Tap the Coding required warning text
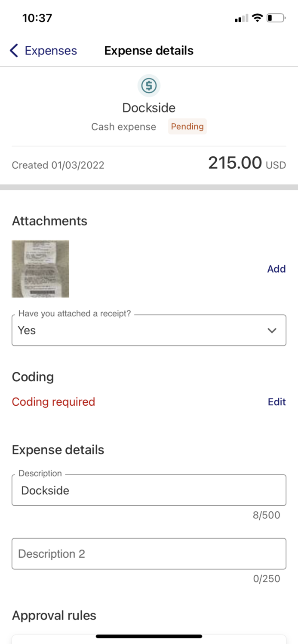 pos(53,401)
